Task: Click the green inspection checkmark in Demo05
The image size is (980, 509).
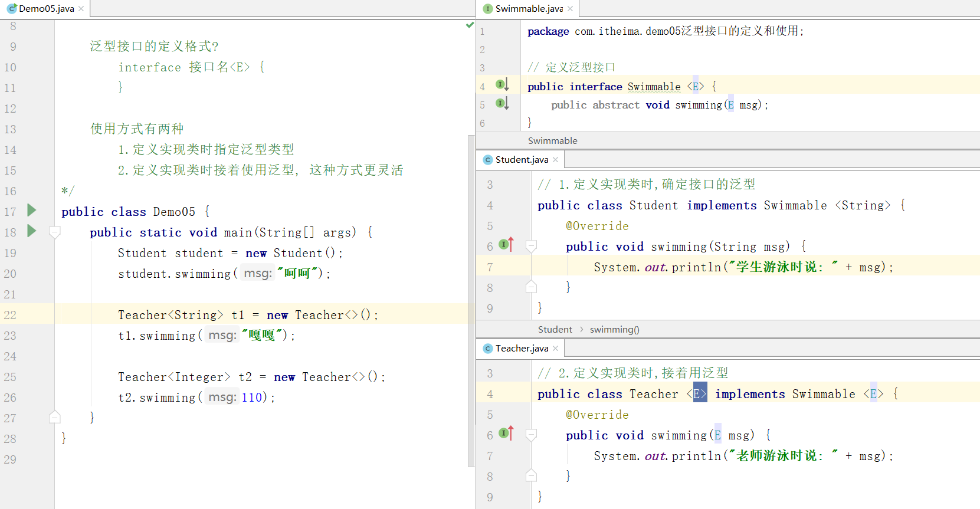Action: (470, 25)
